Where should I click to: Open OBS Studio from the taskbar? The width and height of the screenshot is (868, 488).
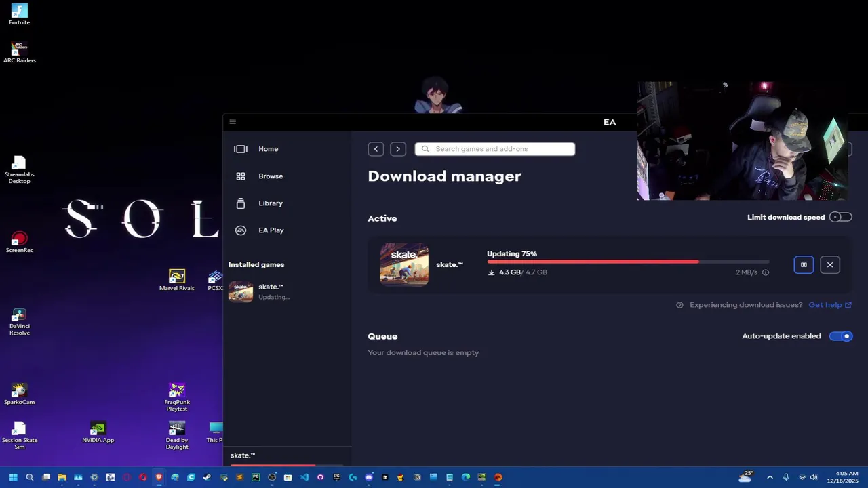pos(272,477)
